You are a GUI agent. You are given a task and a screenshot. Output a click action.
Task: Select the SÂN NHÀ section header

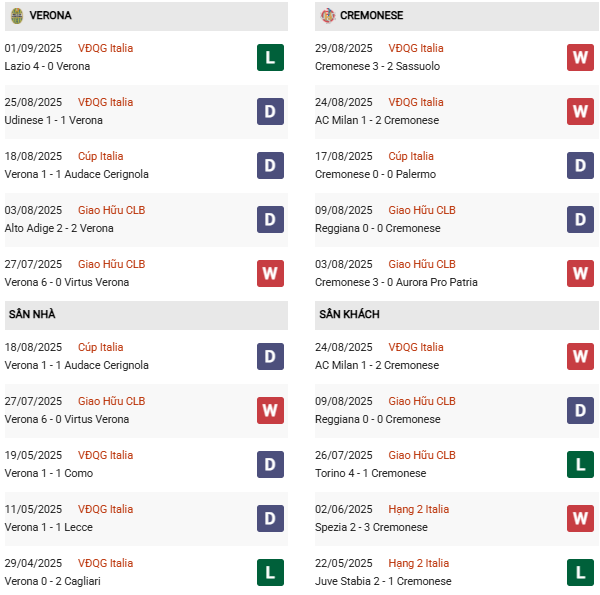[32, 314]
